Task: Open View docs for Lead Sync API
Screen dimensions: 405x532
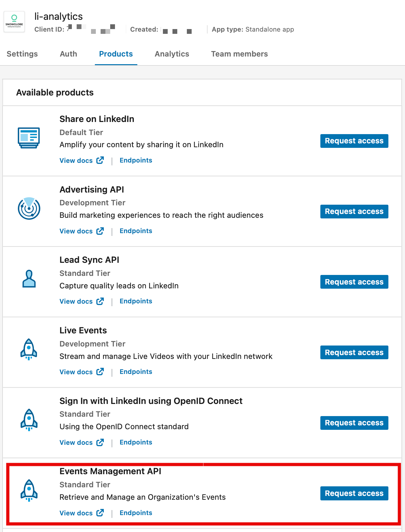Action: point(82,301)
